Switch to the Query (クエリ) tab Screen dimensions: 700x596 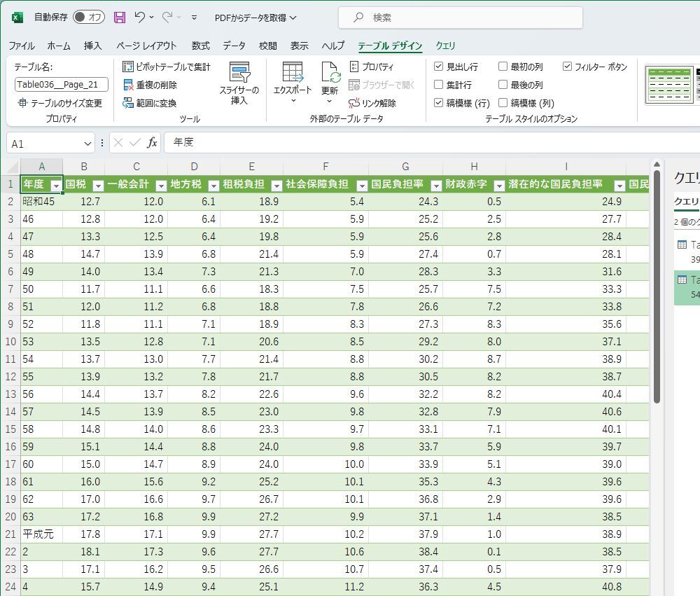[x=445, y=46]
